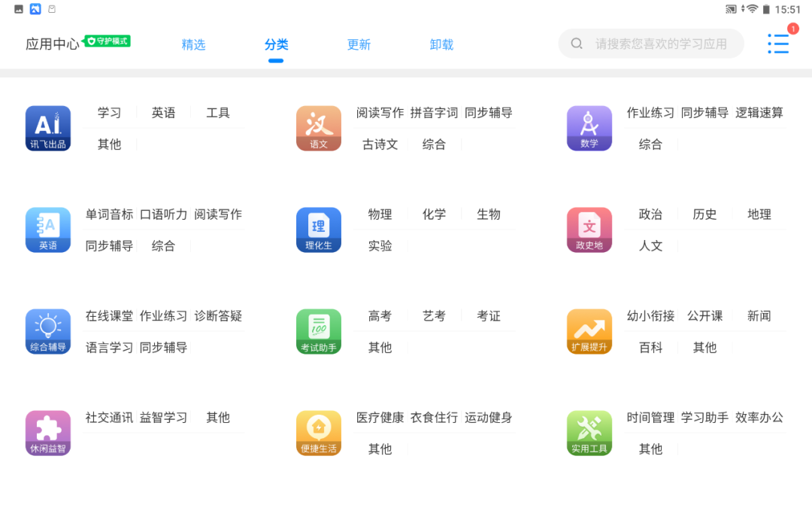
Task: Open the 语文 category icon
Action: 319,129
